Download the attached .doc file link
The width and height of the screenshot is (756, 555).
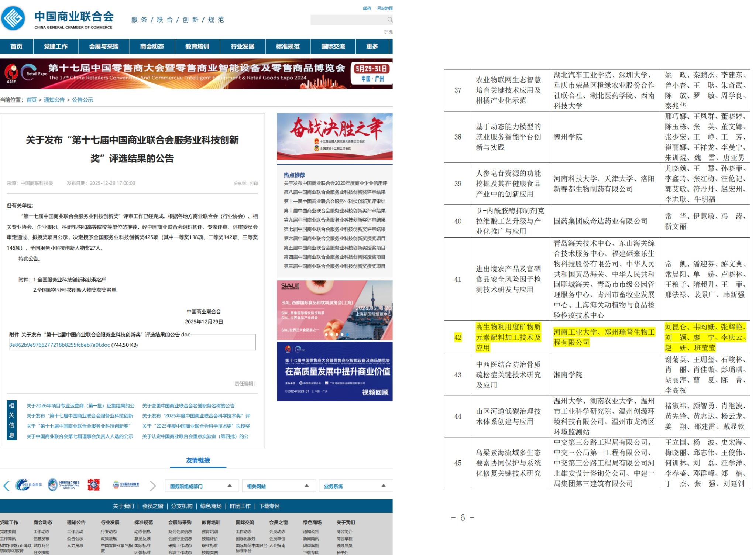point(59,345)
